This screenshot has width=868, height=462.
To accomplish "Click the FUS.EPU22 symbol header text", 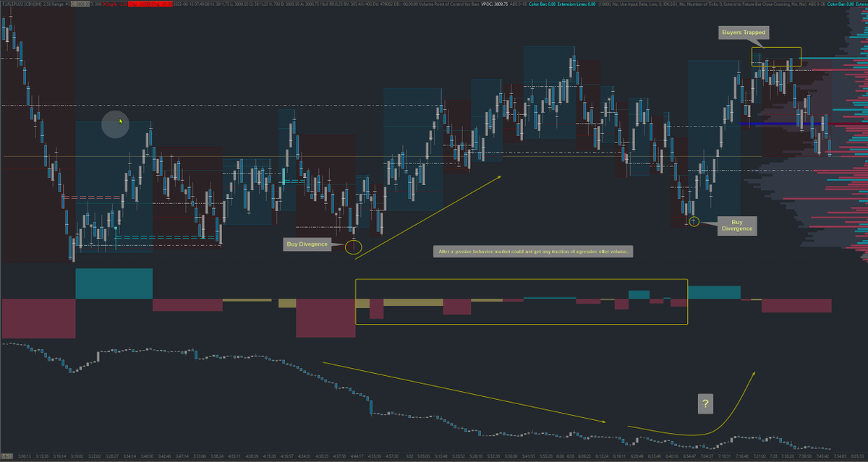I will point(12,4).
